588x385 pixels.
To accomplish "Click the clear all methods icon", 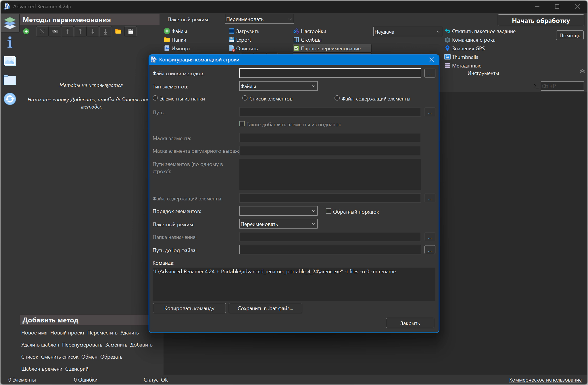I will [x=55, y=31].
